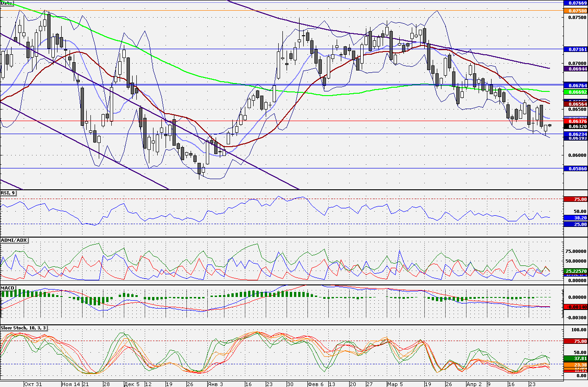Select the ADMI/ADX indicator panel label
The image size is (588, 387).
coord(14,240)
